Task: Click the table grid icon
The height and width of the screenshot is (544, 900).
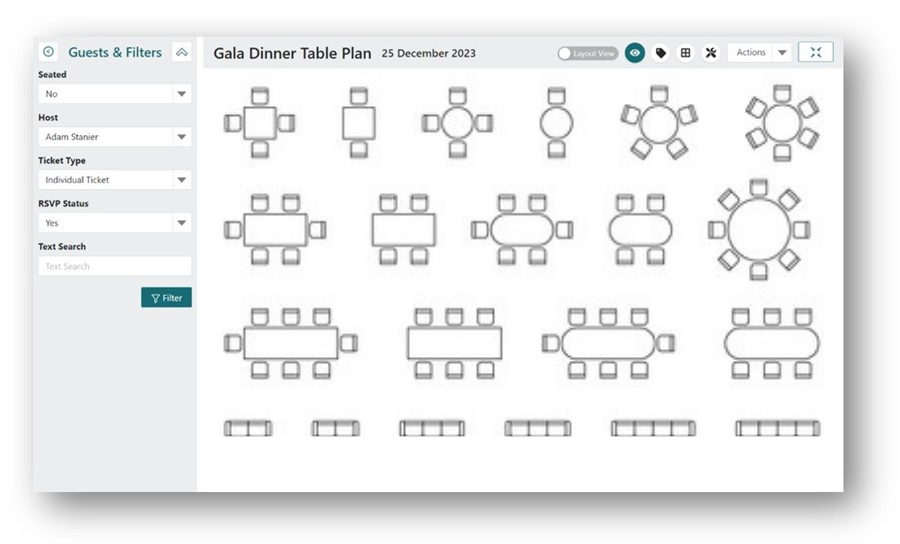Action: pyautogui.click(x=685, y=53)
